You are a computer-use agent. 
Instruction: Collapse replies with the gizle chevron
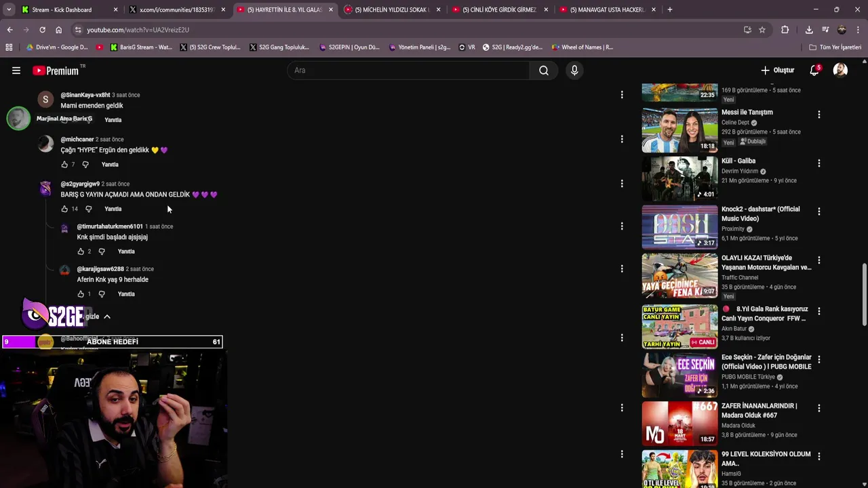[106, 317]
